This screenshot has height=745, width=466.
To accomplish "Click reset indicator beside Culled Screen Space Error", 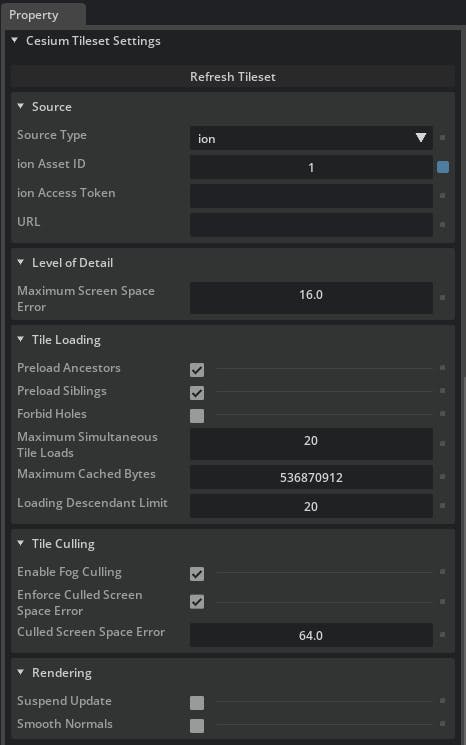I will click(442, 634).
